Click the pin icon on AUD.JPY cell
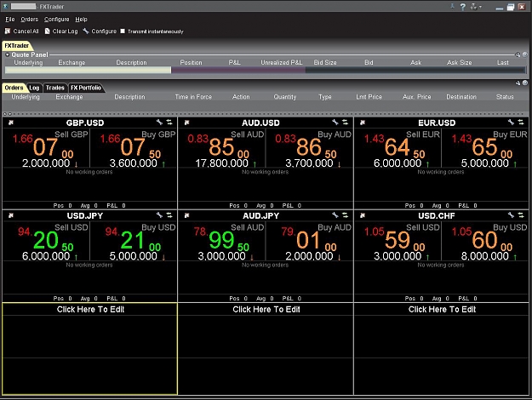The image size is (532, 400). click(186, 215)
